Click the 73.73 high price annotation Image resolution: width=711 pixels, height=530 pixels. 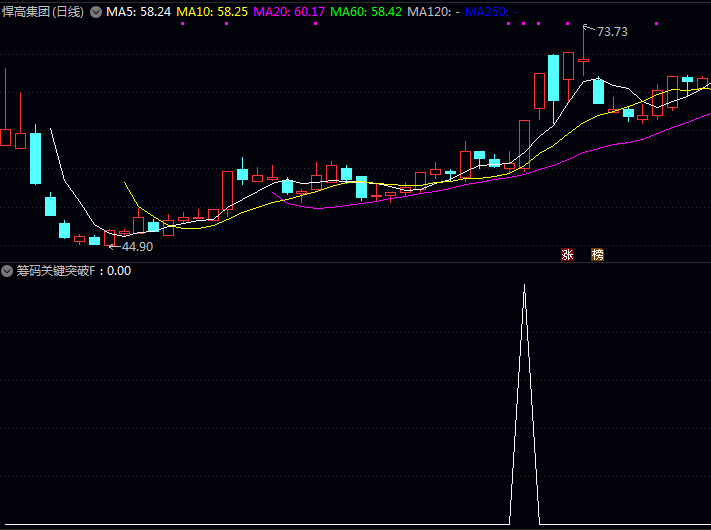612,32
